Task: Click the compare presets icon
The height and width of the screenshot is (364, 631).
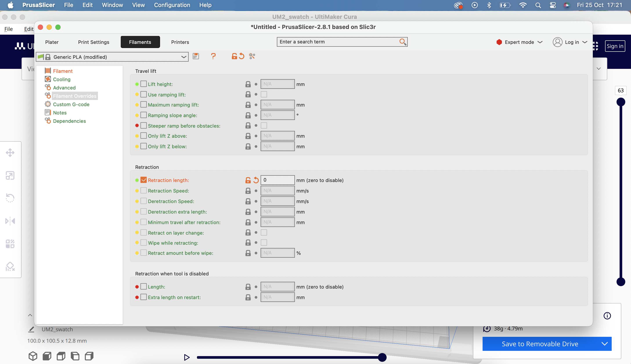Action: (252, 56)
